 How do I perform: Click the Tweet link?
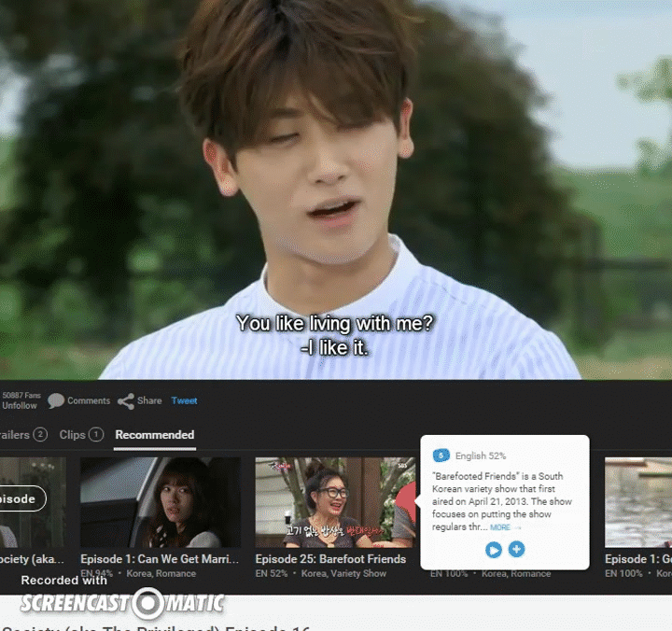pyautogui.click(x=184, y=401)
